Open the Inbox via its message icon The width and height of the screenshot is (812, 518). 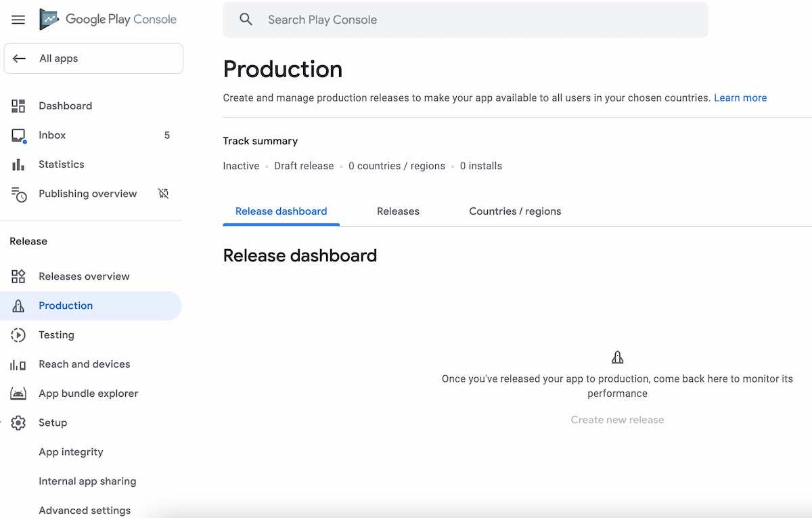(18, 135)
